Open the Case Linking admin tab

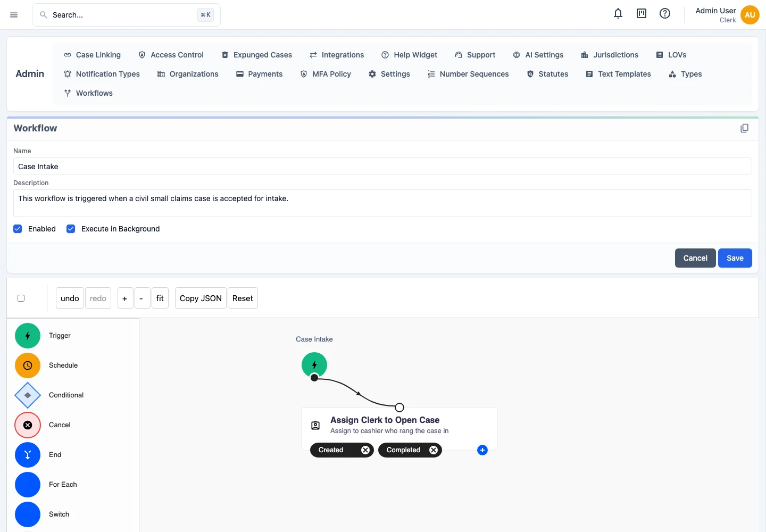tap(92, 55)
